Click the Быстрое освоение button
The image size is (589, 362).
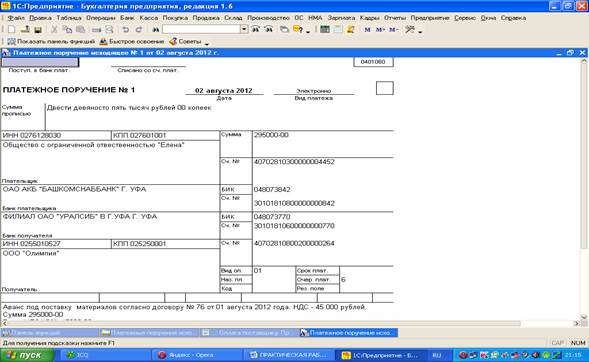132,41
